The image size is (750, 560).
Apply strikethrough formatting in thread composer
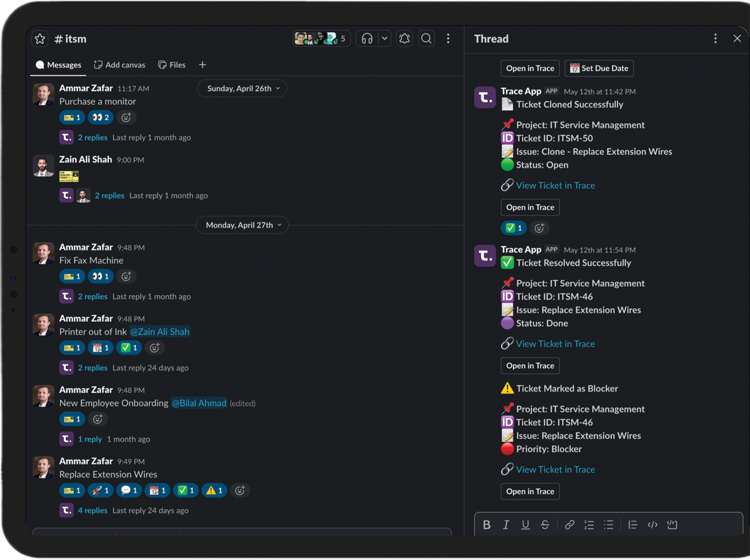click(545, 525)
